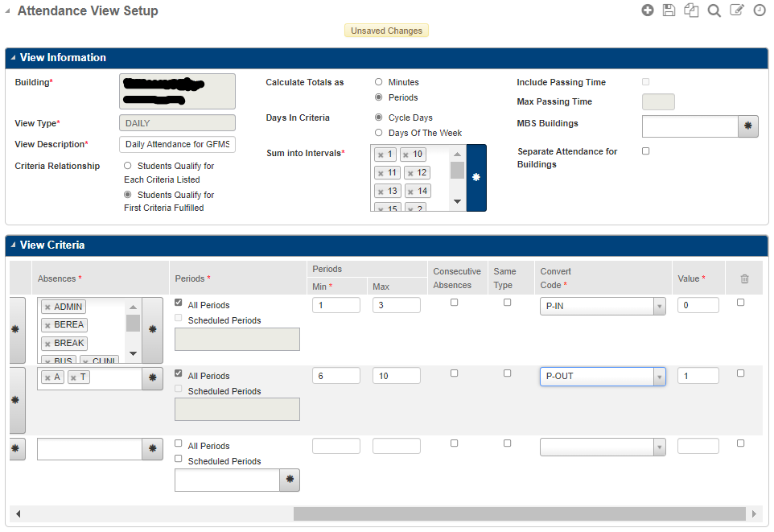
Task: Select the Minutes radio button
Action: point(378,80)
